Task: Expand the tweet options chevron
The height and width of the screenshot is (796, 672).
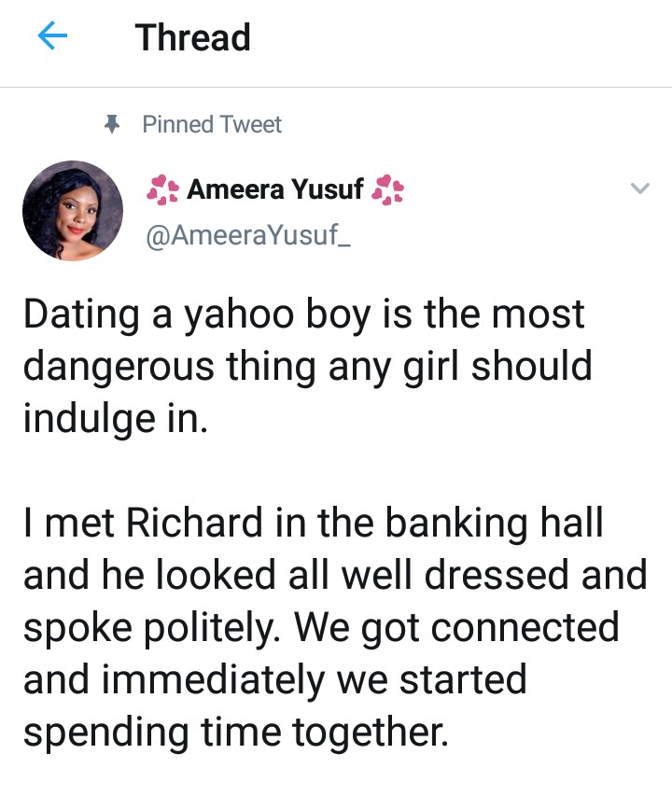Action: point(639,189)
